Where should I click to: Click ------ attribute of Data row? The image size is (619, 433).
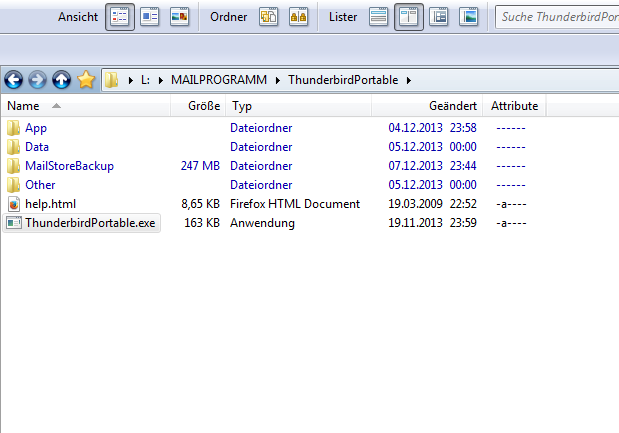[511, 147]
